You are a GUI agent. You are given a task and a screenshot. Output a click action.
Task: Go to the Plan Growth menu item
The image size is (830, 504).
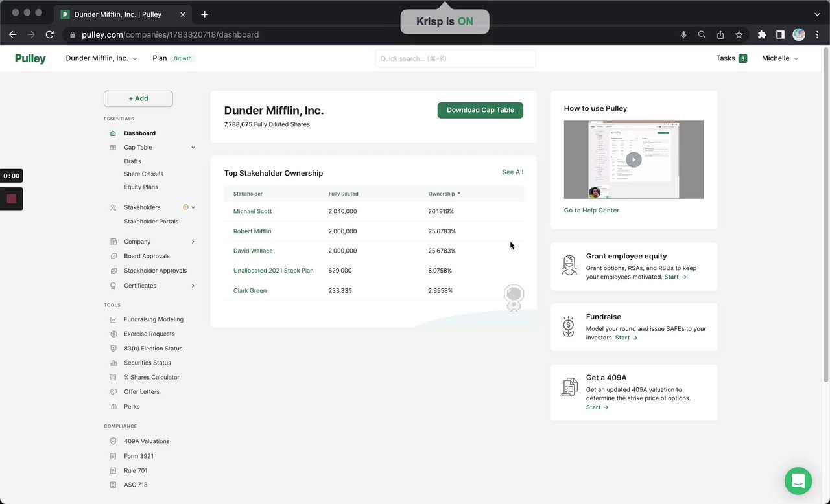pyautogui.click(x=172, y=58)
